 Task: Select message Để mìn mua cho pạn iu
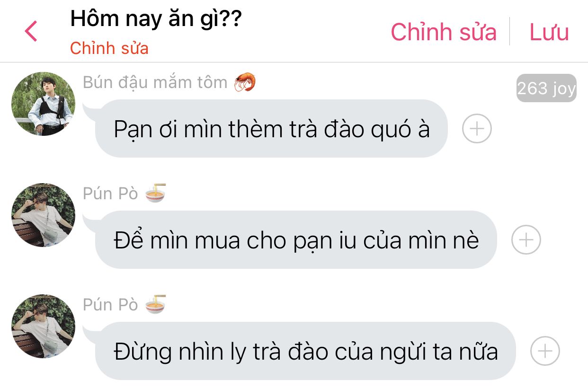click(x=296, y=240)
